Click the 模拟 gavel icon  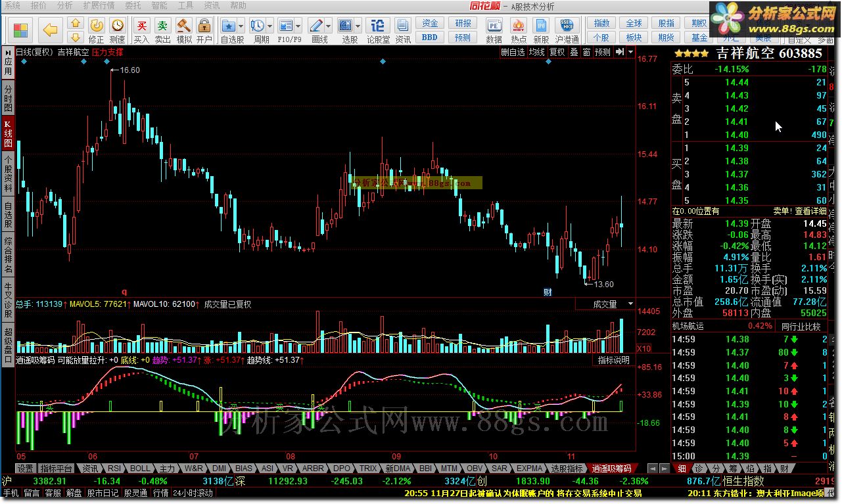pyautogui.click(x=184, y=26)
